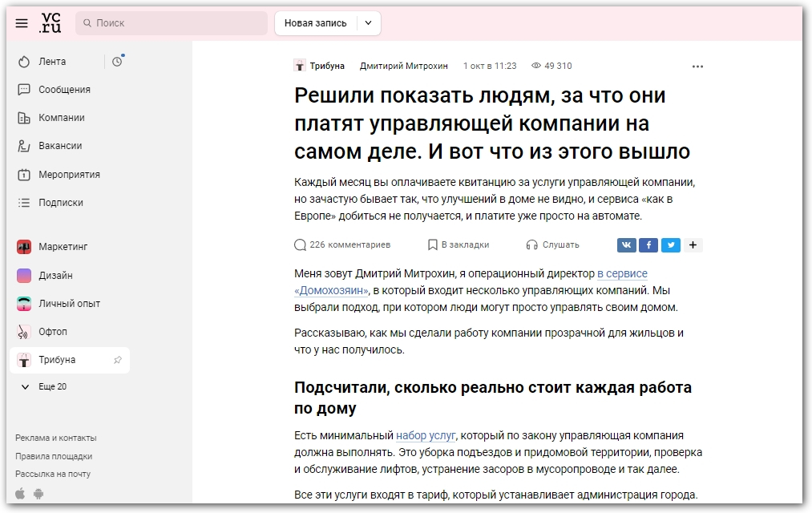The width and height of the screenshot is (812, 513).
Task: Select the Трибуна sidebar item
Action: click(70, 360)
